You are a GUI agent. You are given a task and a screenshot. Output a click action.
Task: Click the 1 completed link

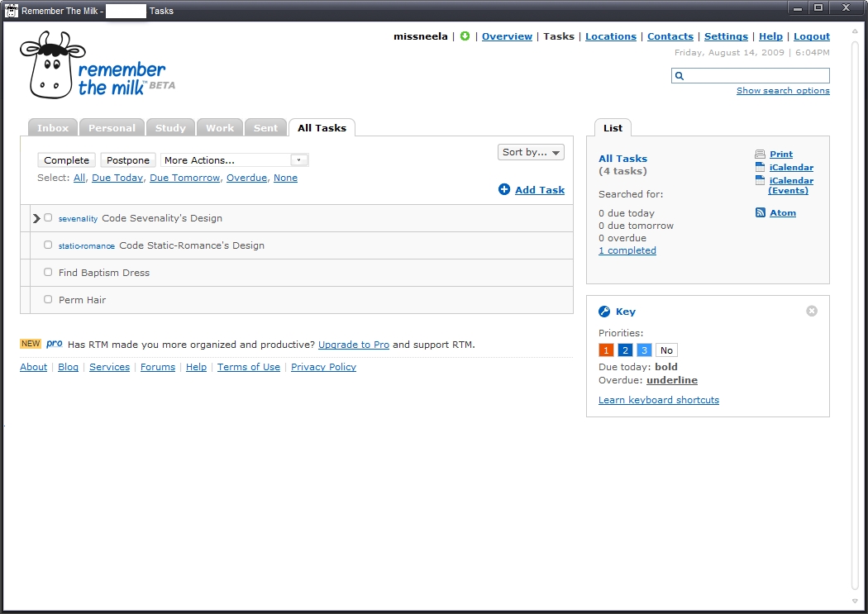point(627,250)
